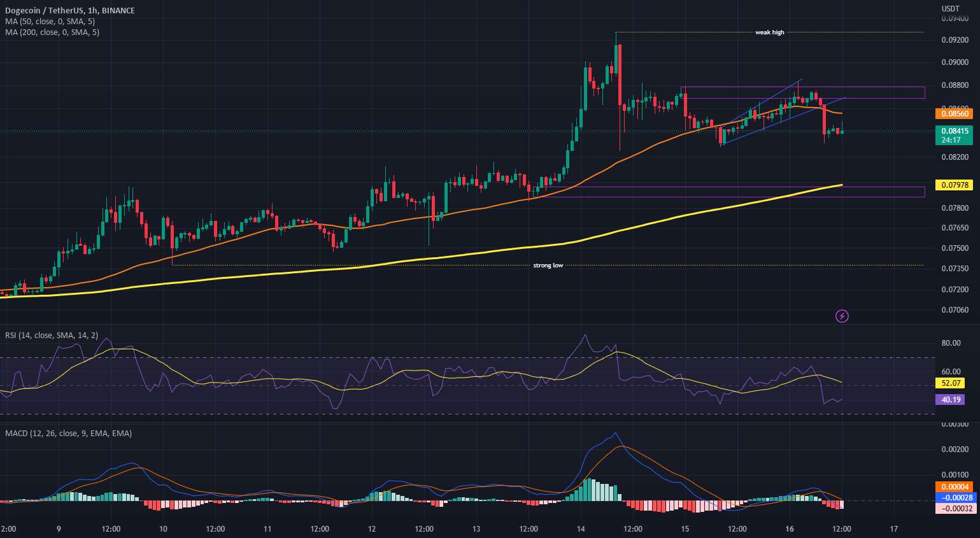Click the date label 12 on time axis
The image size is (980, 538).
click(x=371, y=529)
